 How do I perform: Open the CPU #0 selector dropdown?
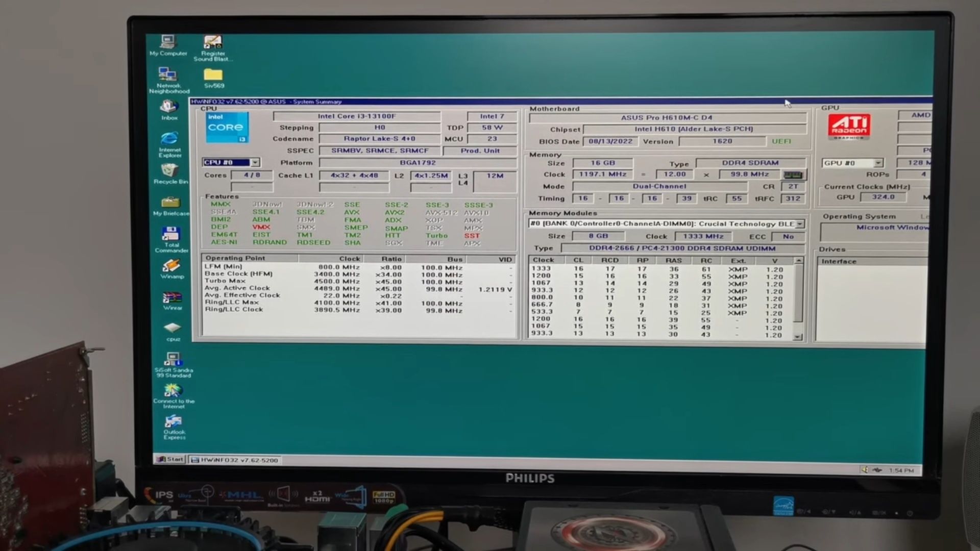255,163
